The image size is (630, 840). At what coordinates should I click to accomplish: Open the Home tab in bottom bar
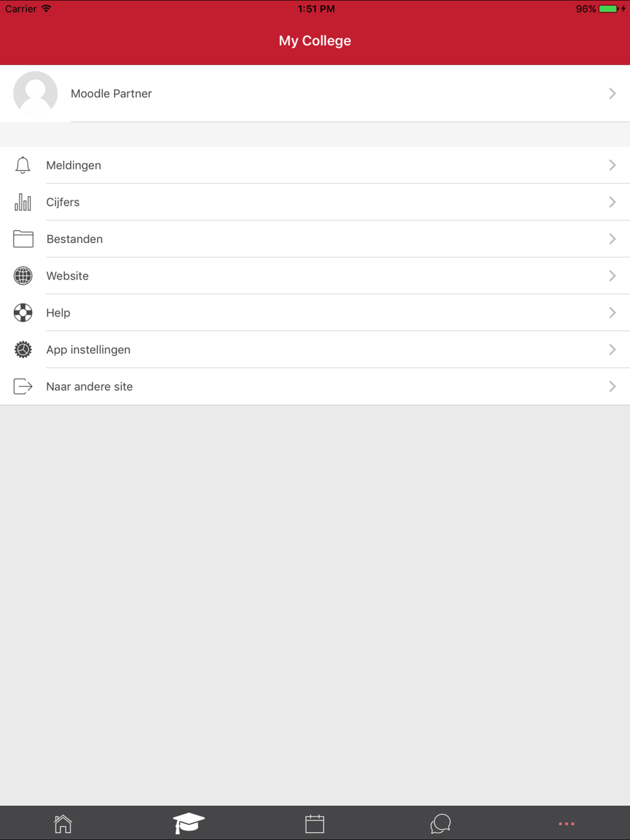coord(63,824)
